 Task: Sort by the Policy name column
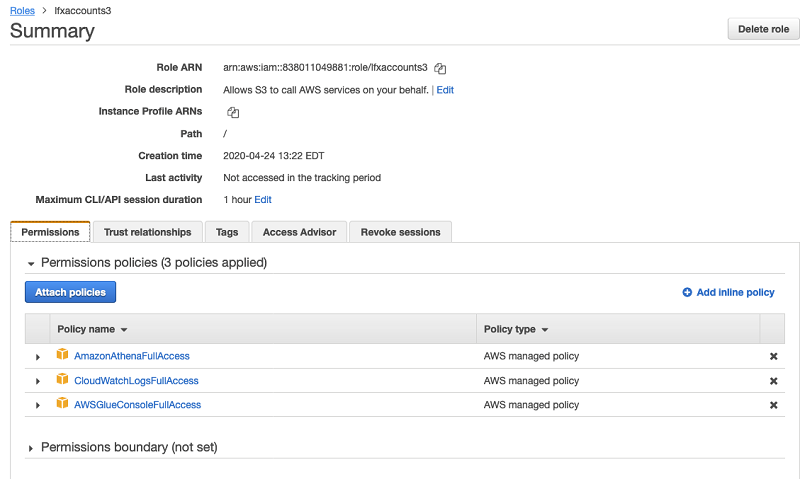point(93,329)
